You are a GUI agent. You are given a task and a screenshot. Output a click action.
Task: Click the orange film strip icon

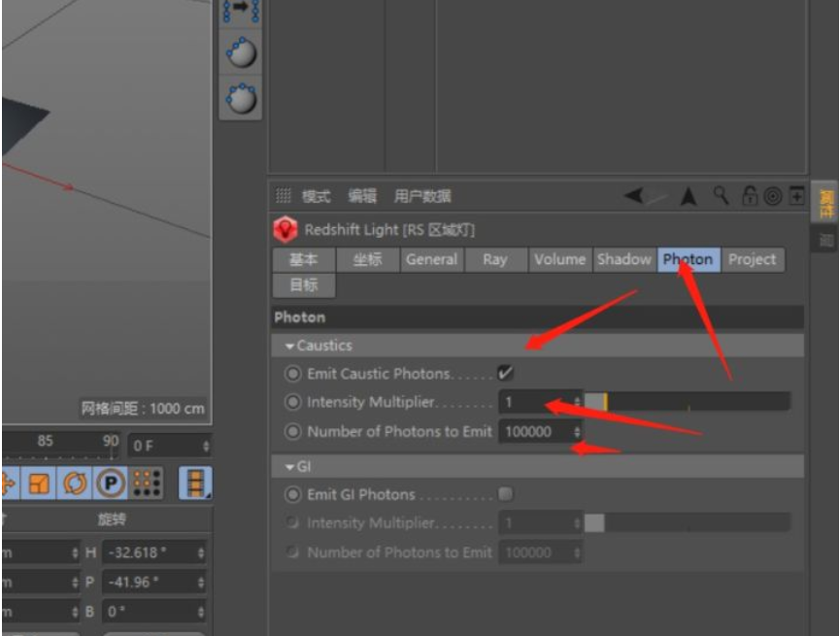tap(197, 483)
